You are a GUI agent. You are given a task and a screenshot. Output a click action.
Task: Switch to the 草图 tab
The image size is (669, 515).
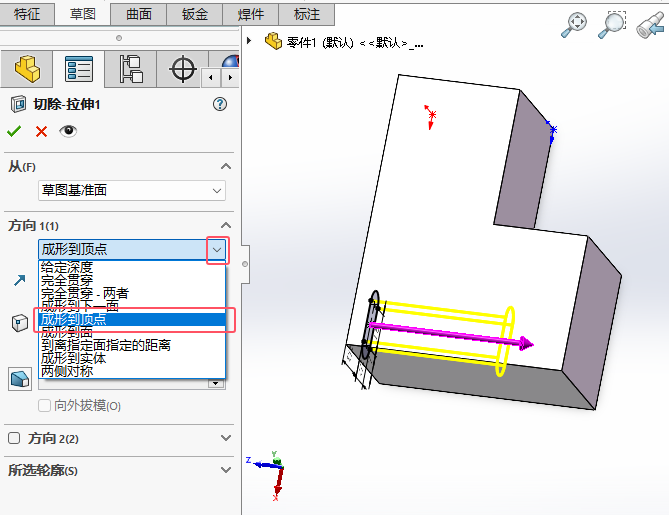(83, 14)
